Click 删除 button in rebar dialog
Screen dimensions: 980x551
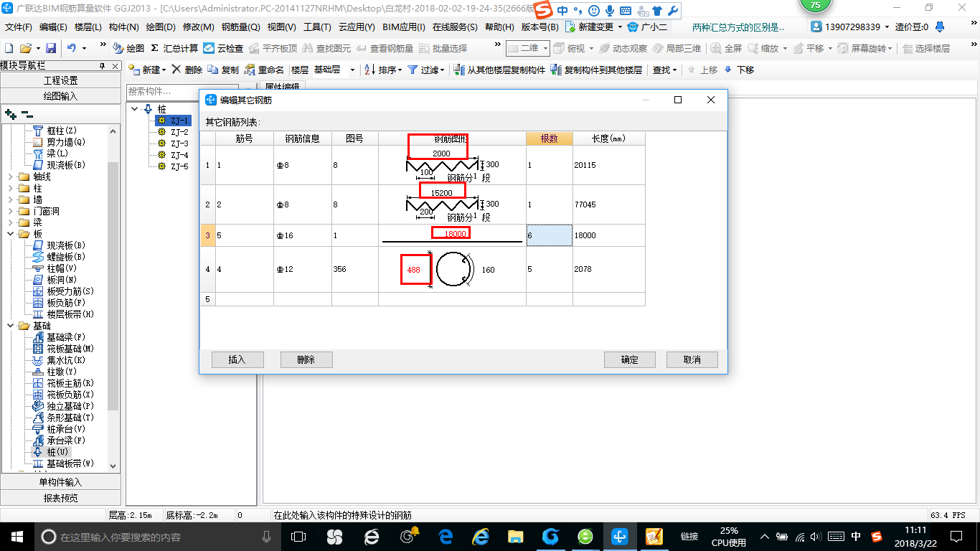[306, 359]
